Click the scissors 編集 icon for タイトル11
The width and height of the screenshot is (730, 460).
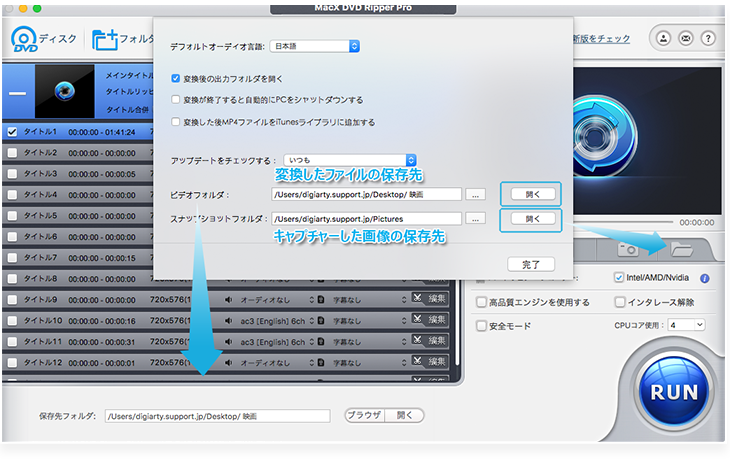click(x=430, y=341)
